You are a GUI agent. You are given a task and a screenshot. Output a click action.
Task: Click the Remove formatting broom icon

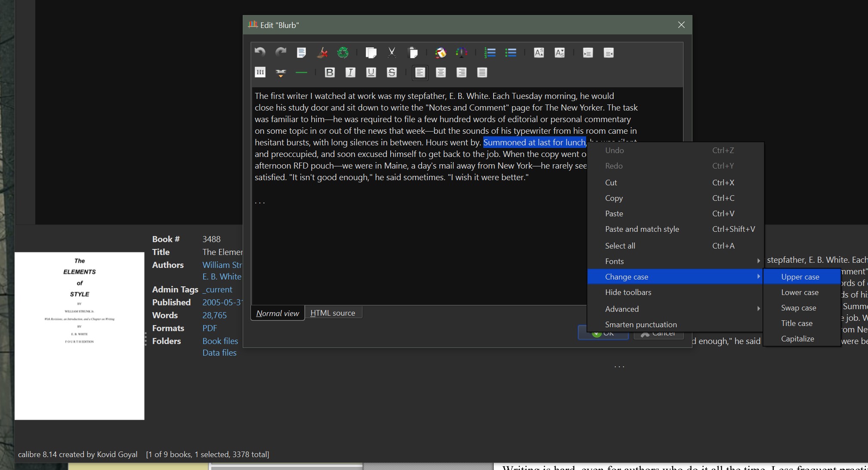[322, 53]
